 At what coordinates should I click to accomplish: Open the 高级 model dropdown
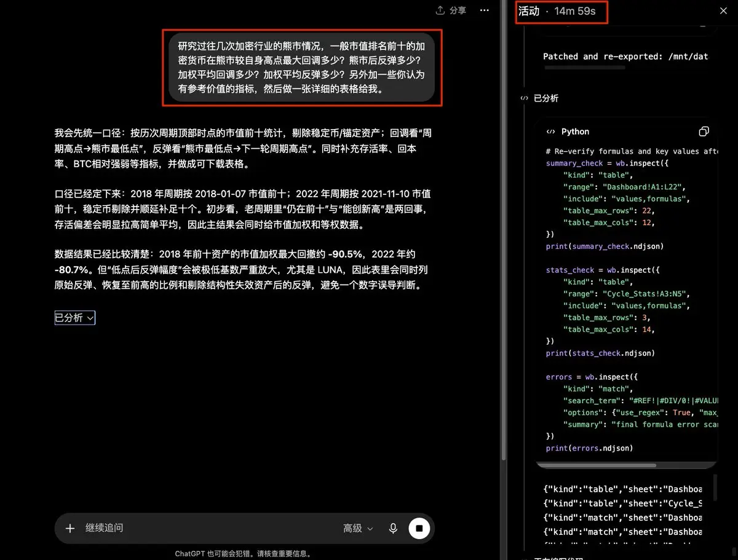click(358, 528)
